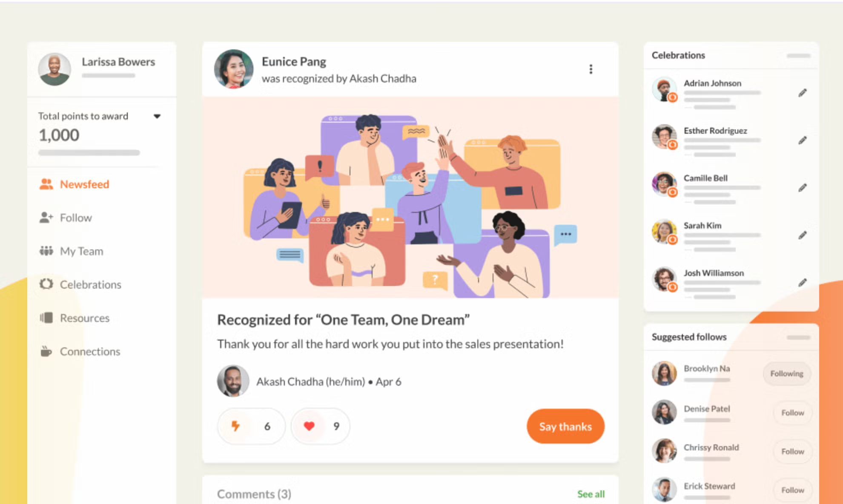Viewport: 843px width, 504px height.
Task: Follow Erick Steward from suggestions
Action: 792,490
